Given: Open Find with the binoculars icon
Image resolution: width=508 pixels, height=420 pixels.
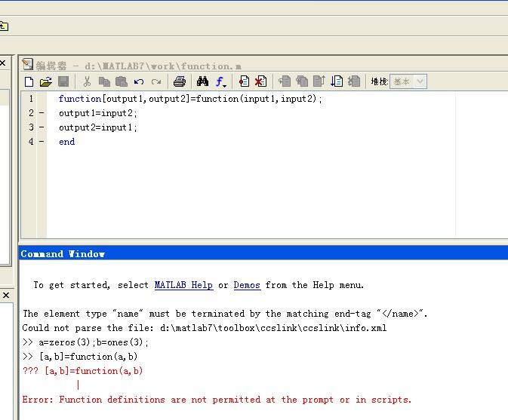Looking at the screenshot, I should (x=202, y=81).
